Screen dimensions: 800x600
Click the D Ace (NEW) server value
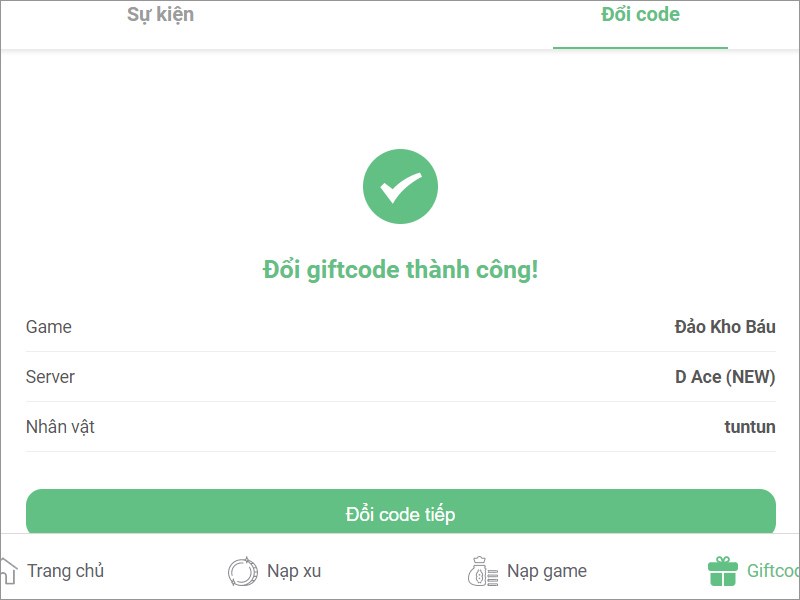pos(725,377)
